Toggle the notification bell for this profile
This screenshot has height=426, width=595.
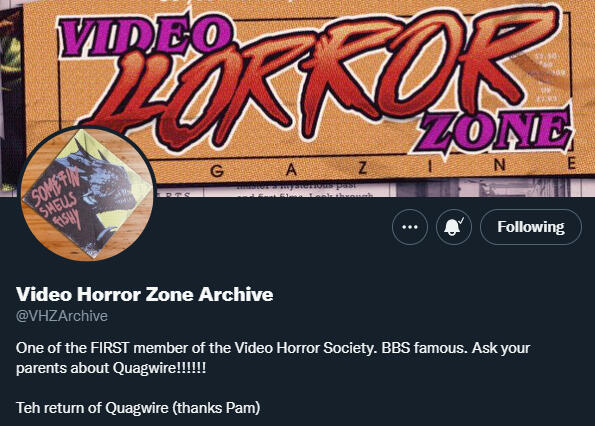click(x=453, y=227)
